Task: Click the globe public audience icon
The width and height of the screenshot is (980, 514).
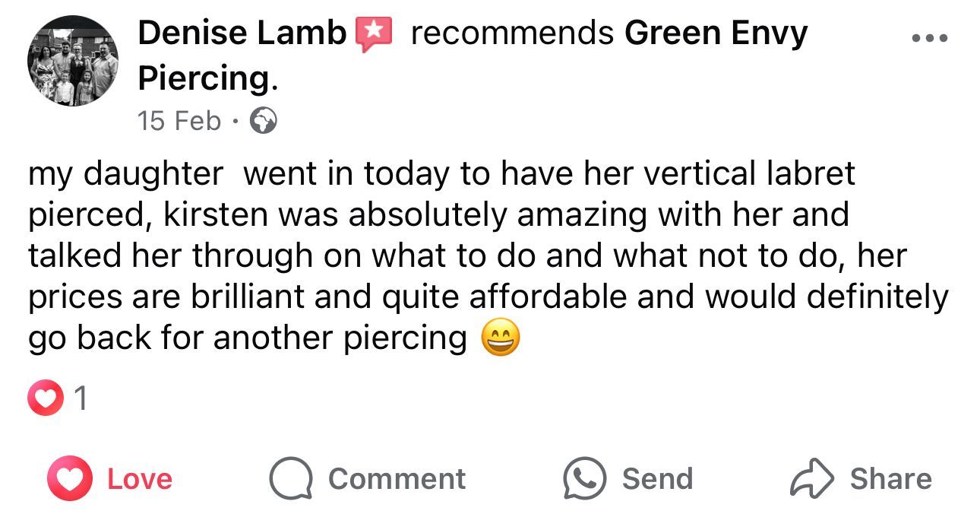Action: pyautogui.click(x=263, y=121)
